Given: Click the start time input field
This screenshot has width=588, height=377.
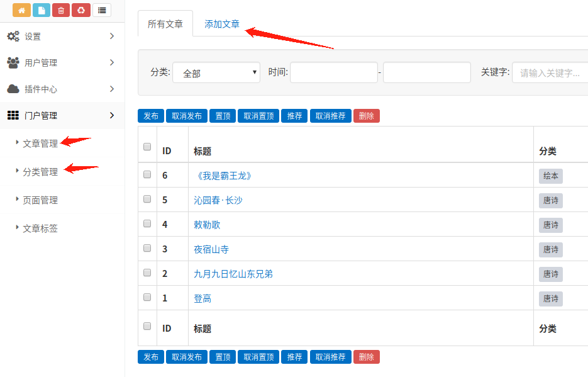Looking at the screenshot, I should coord(334,72).
